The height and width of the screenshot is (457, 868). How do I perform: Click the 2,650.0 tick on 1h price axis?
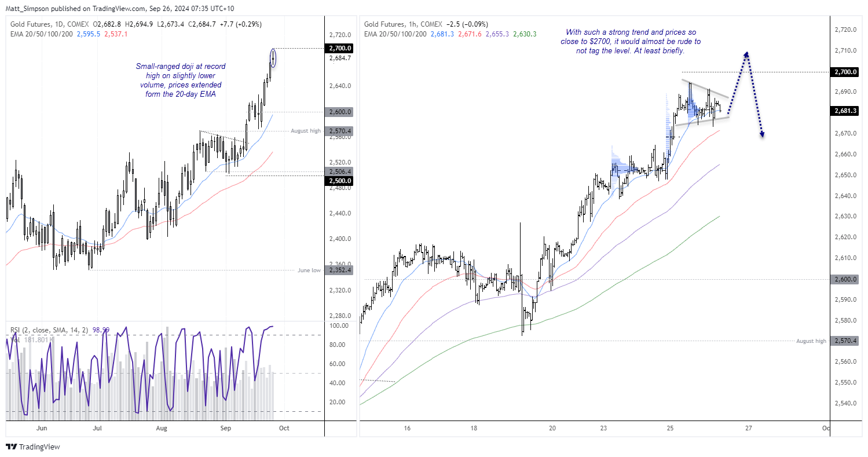(x=847, y=175)
